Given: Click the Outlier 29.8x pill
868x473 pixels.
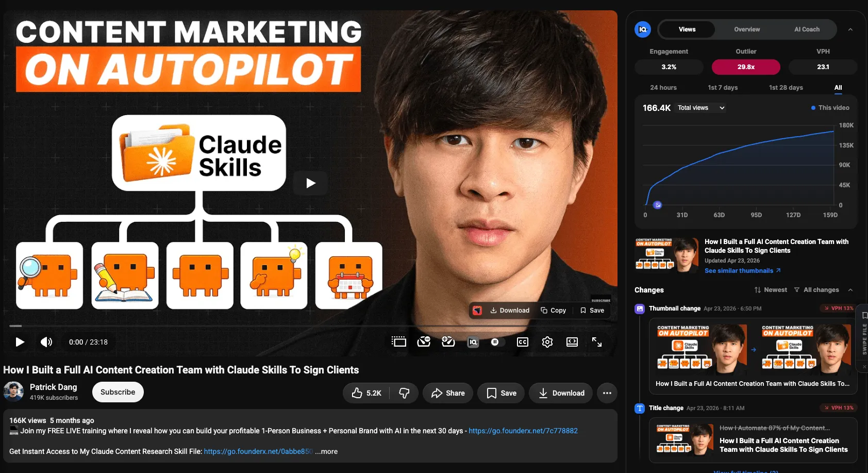Looking at the screenshot, I should [746, 67].
